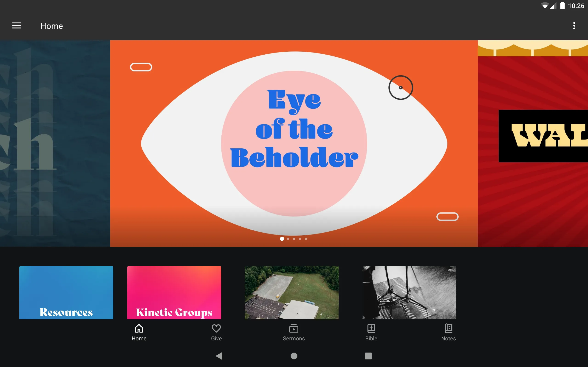Tap the Sermons video icon
This screenshot has height=367, width=588.
tap(294, 328)
